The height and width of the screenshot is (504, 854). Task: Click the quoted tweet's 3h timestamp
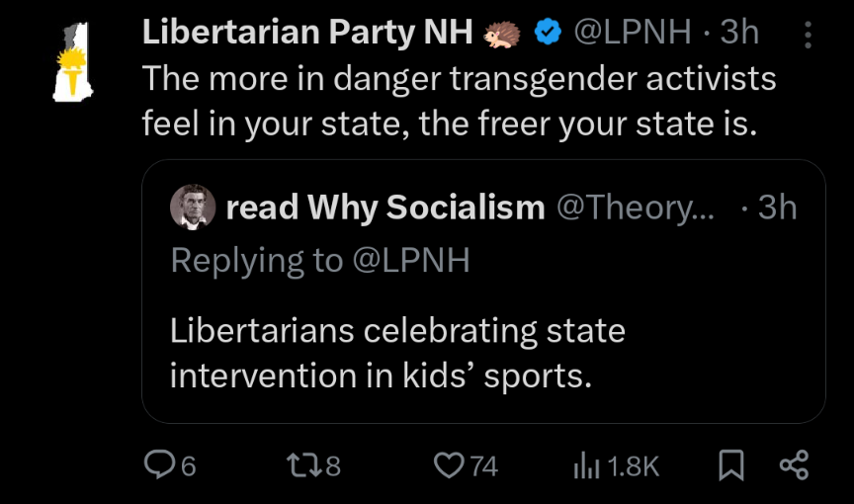(x=777, y=208)
